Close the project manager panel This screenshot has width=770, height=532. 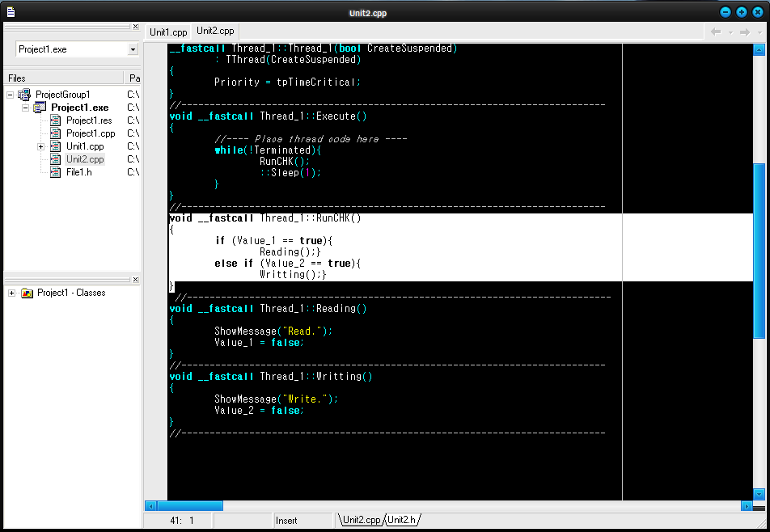[x=135, y=27]
